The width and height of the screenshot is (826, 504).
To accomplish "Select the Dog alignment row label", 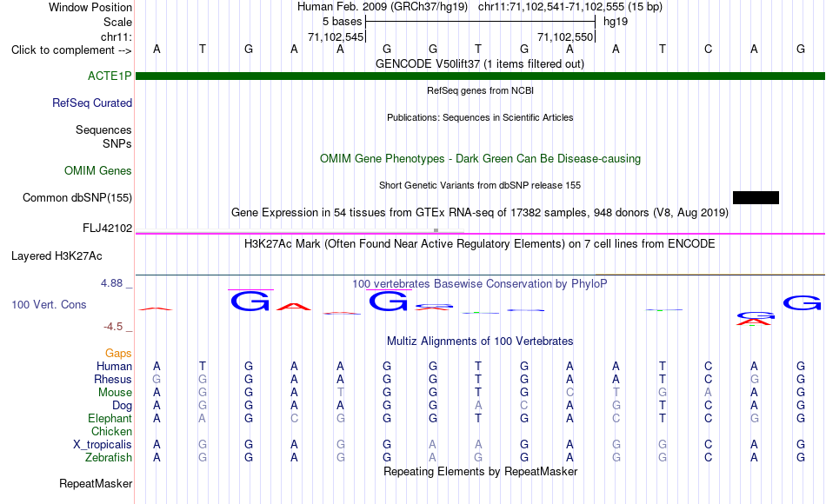I will (x=122, y=406).
